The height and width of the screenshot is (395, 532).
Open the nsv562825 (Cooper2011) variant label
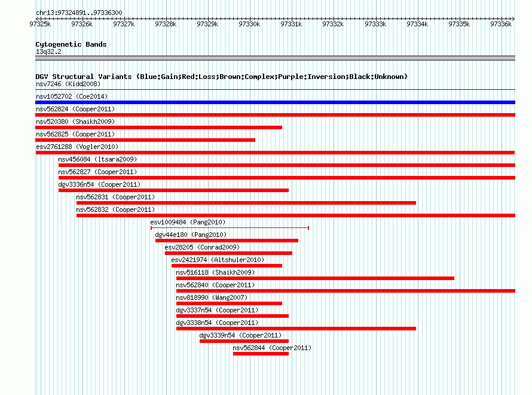tap(75, 134)
